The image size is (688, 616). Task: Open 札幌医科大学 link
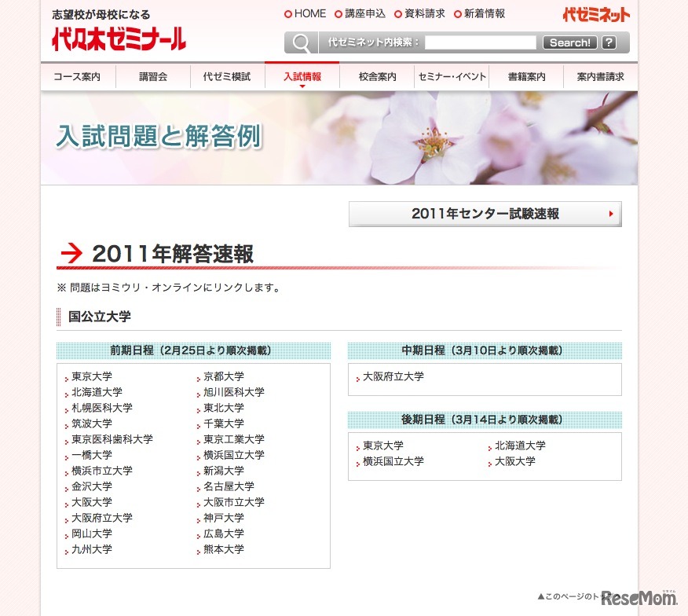[102, 408]
